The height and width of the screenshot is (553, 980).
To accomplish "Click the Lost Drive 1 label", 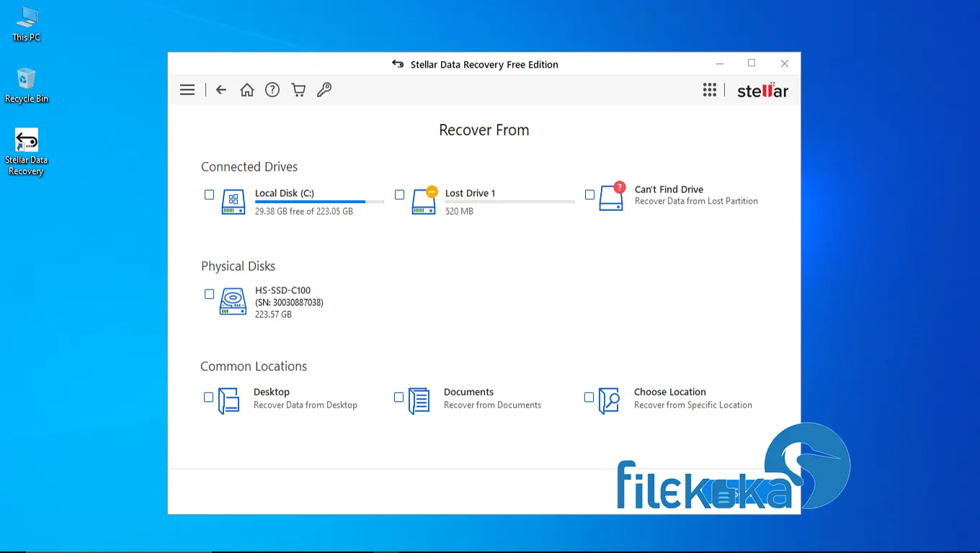I will coord(471,193).
